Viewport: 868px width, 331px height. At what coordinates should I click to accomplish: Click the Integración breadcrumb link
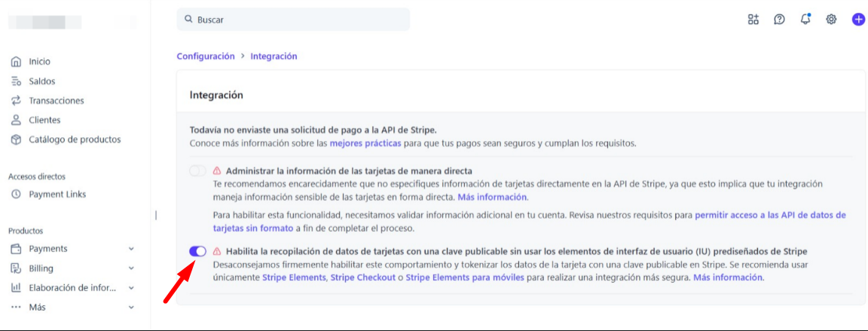274,56
